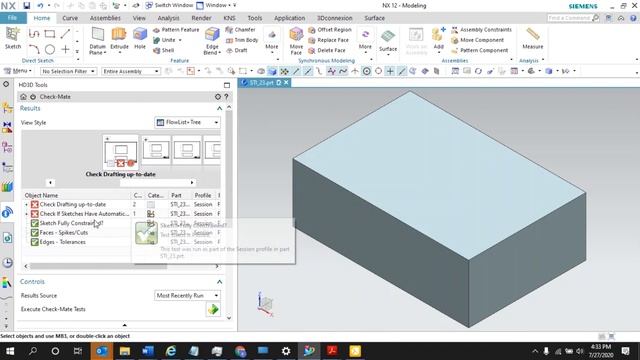Screen dimensions: 640x360
Task: Collapse the Controls section
Action: coord(219,282)
